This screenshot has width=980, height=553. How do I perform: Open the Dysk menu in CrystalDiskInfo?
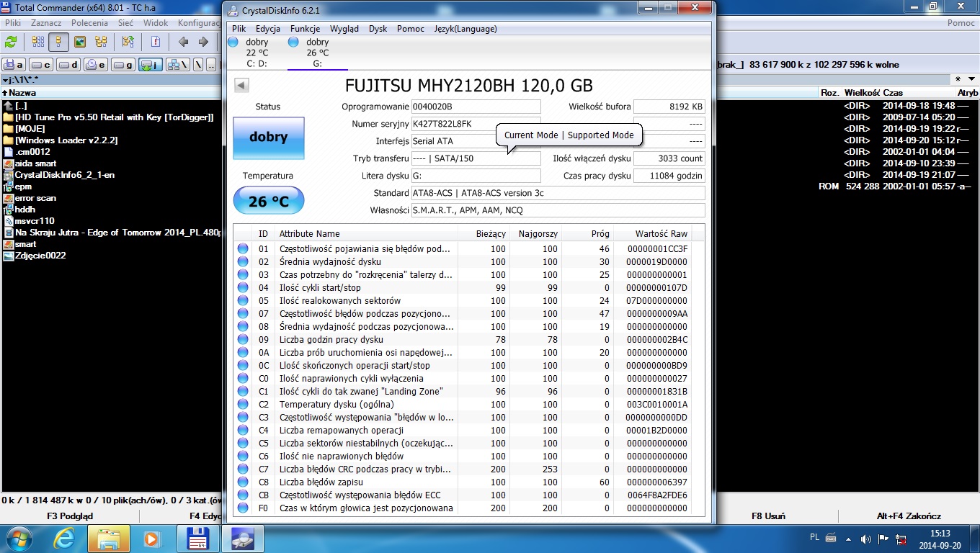point(378,29)
